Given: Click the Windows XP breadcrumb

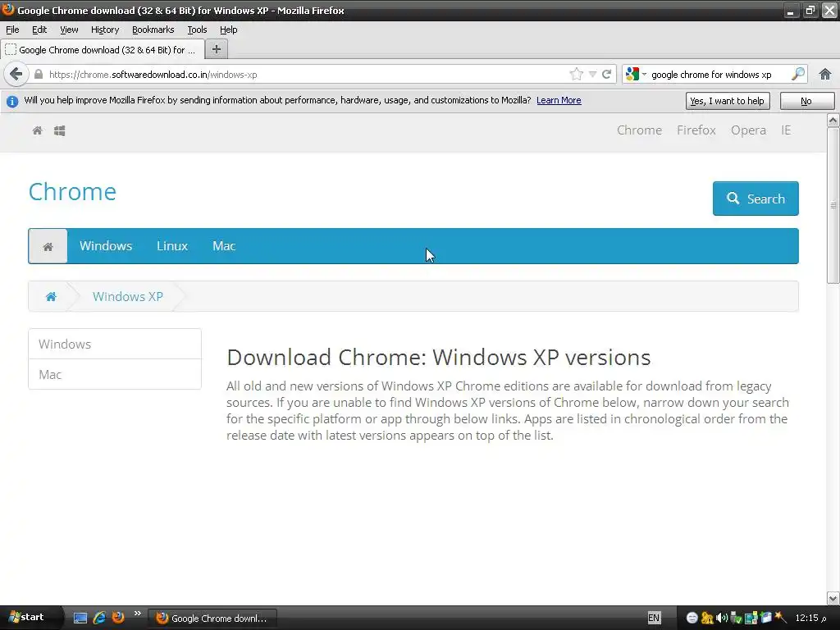Looking at the screenshot, I should click(x=127, y=297).
